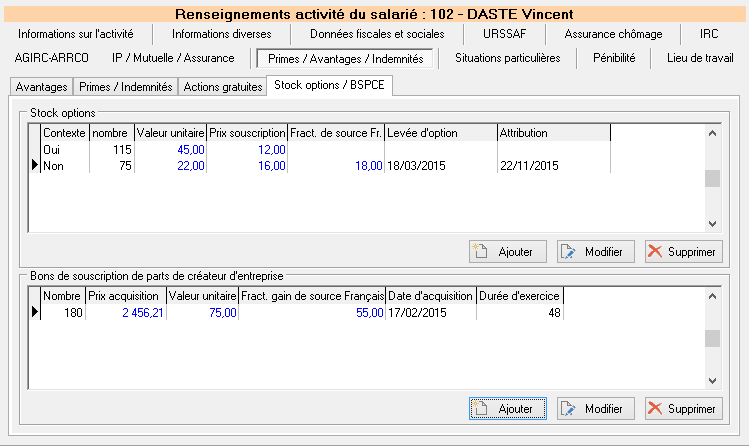Switch to Primes / Indemnités sub-tab
The width and height of the screenshot is (749, 446).
[x=126, y=87]
